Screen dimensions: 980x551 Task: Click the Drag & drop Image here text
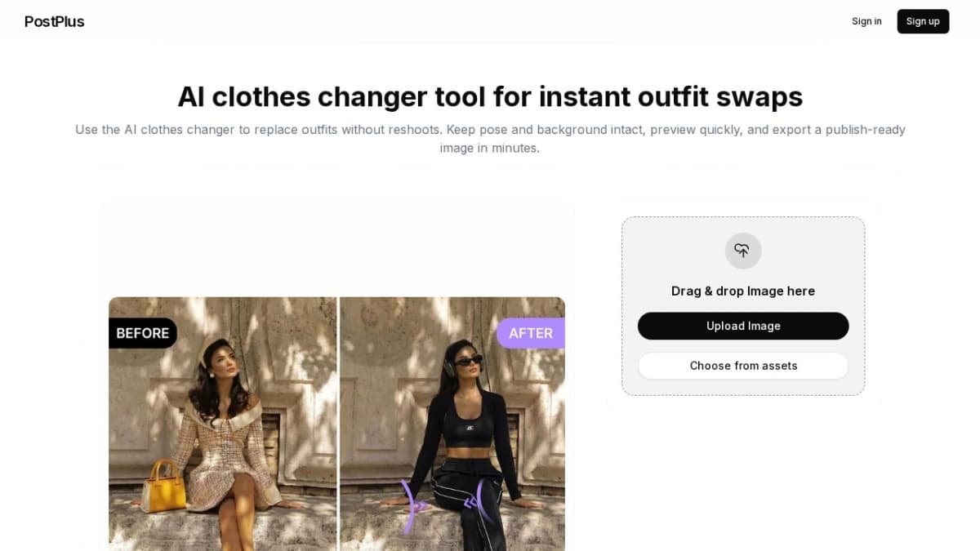click(x=743, y=291)
